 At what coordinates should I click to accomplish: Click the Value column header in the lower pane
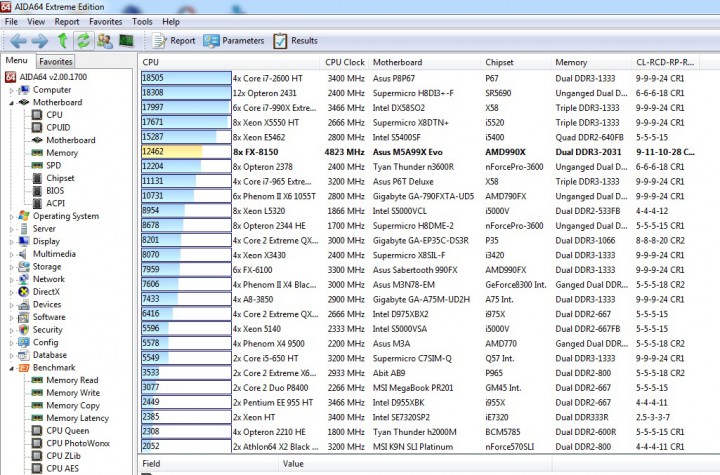click(x=415, y=464)
